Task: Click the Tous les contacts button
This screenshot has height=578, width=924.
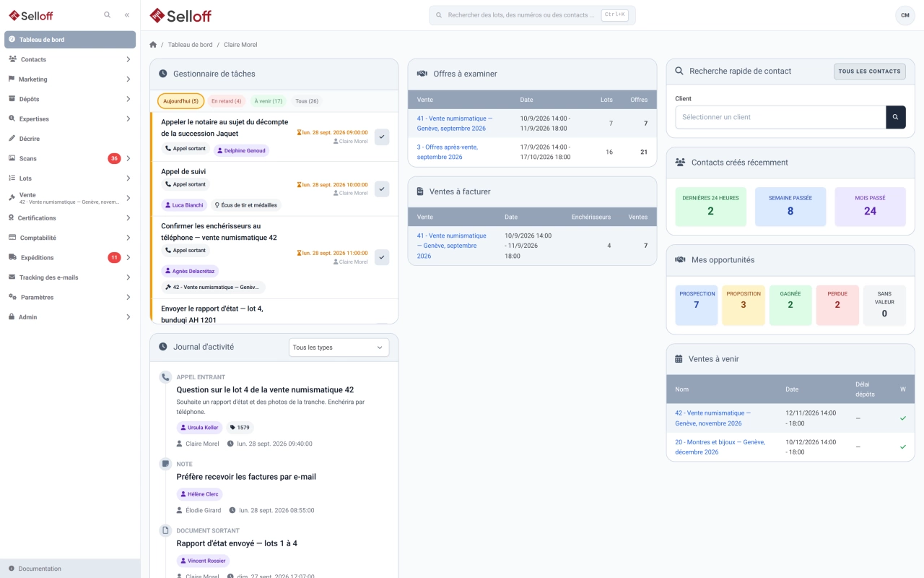Action: click(x=870, y=72)
